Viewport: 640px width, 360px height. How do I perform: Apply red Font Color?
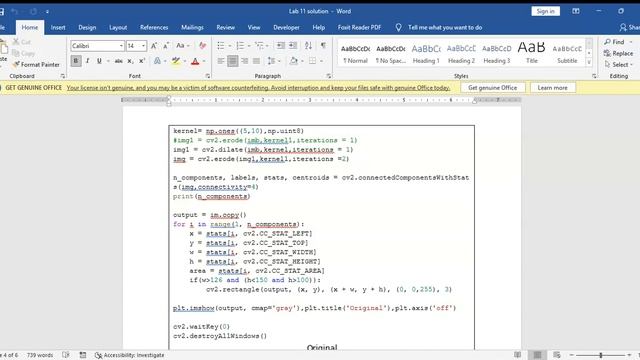point(195,61)
